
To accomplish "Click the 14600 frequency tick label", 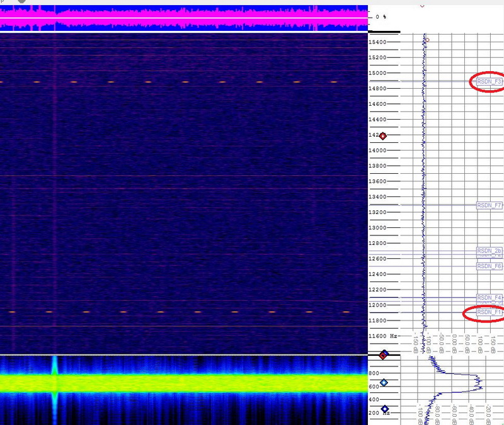I will tap(377, 104).
